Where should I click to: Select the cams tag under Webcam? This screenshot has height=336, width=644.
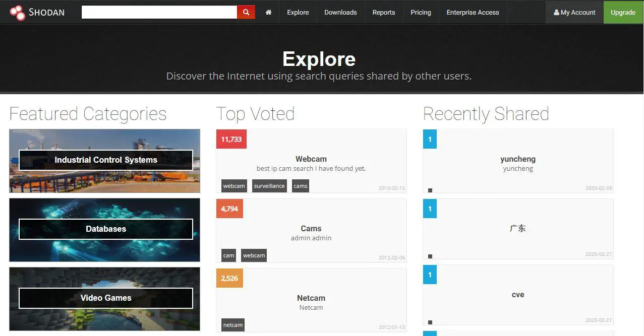(x=301, y=186)
